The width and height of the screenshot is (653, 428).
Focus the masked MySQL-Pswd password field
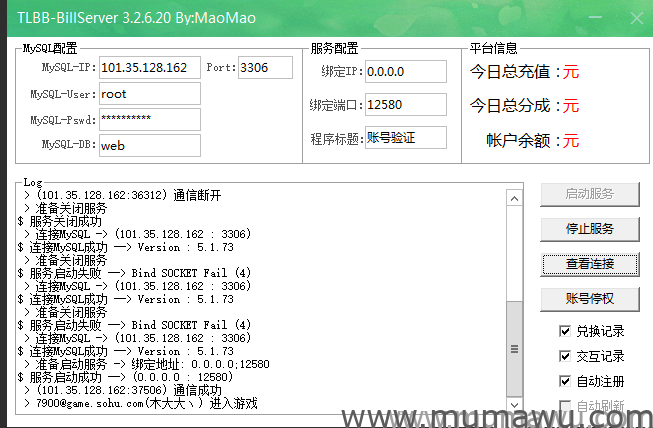[x=150, y=119]
